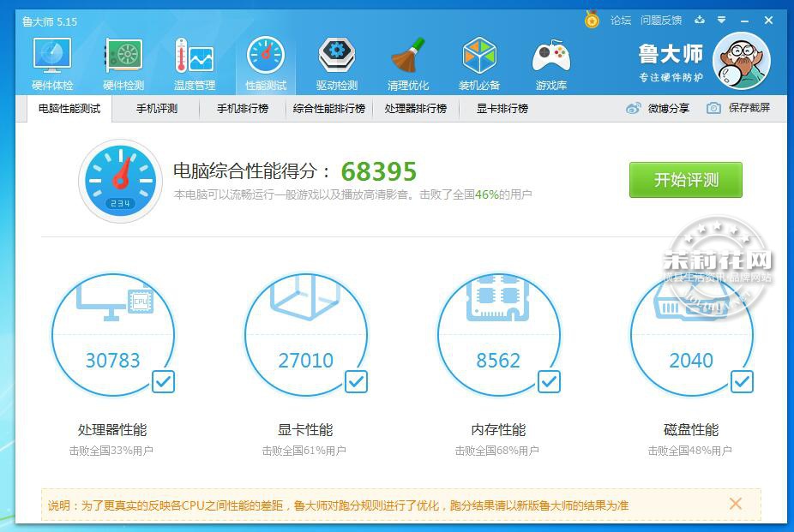Click the 内存性能 label
This screenshot has height=532, width=794.
point(498,430)
